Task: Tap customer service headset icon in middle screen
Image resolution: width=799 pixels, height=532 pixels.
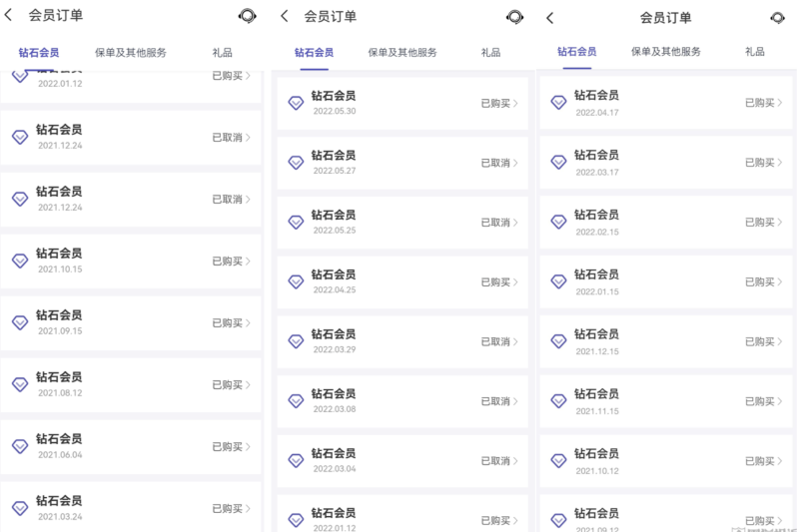Action: click(x=514, y=16)
